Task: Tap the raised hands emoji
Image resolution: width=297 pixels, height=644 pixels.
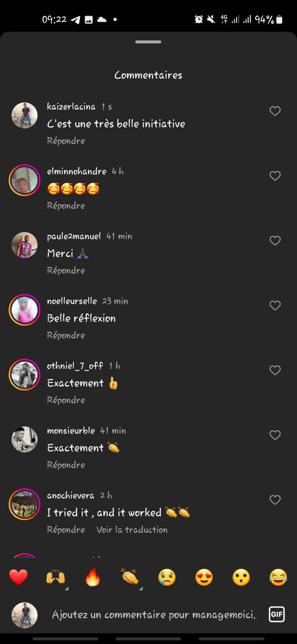Action: (x=56, y=577)
